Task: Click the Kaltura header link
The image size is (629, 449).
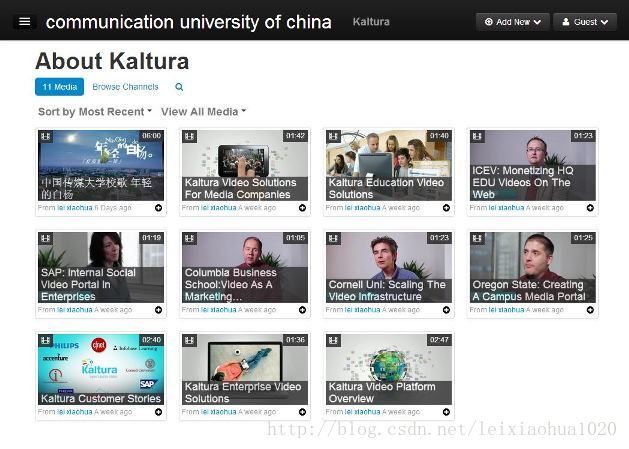Action: [371, 22]
